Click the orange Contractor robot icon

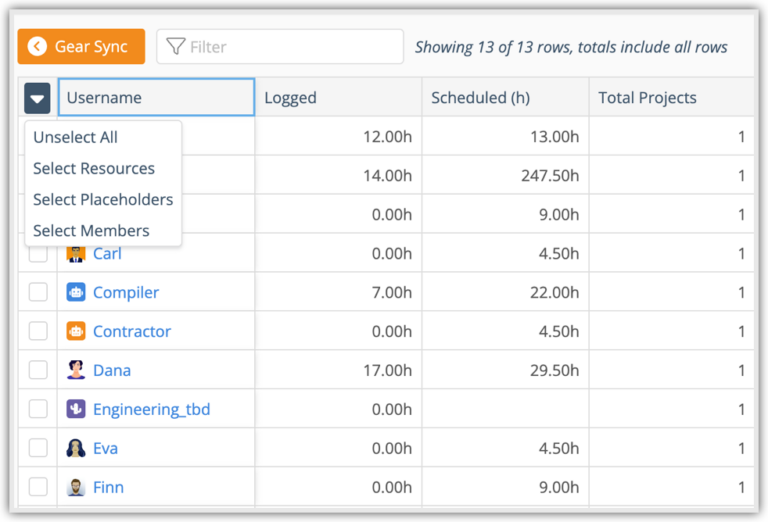coord(76,332)
